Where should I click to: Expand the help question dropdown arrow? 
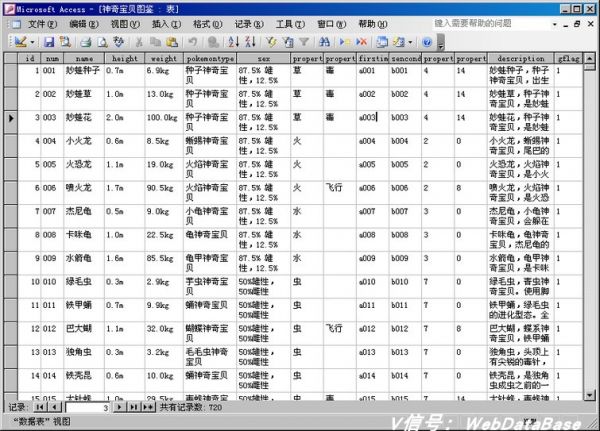[554, 24]
